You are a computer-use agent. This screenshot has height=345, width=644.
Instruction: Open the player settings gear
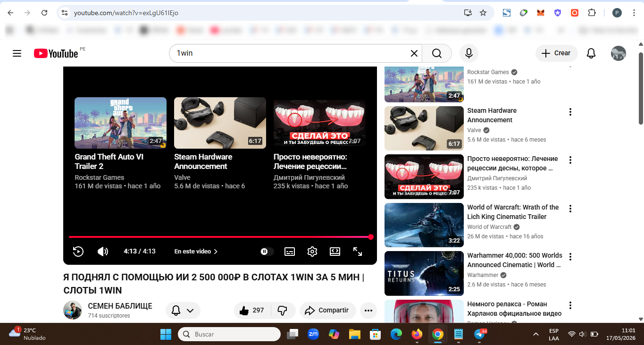(312, 252)
